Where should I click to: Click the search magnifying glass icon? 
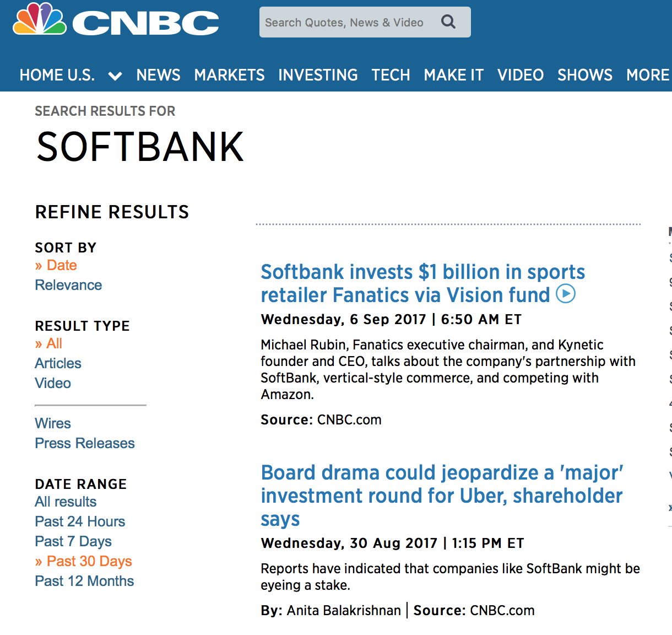(x=448, y=22)
